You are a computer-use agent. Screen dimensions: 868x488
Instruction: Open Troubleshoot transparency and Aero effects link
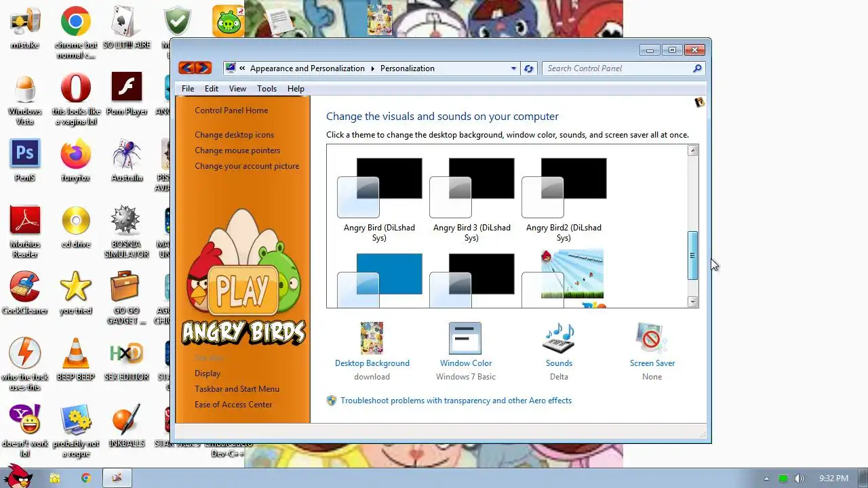pyautogui.click(x=456, y=401)
